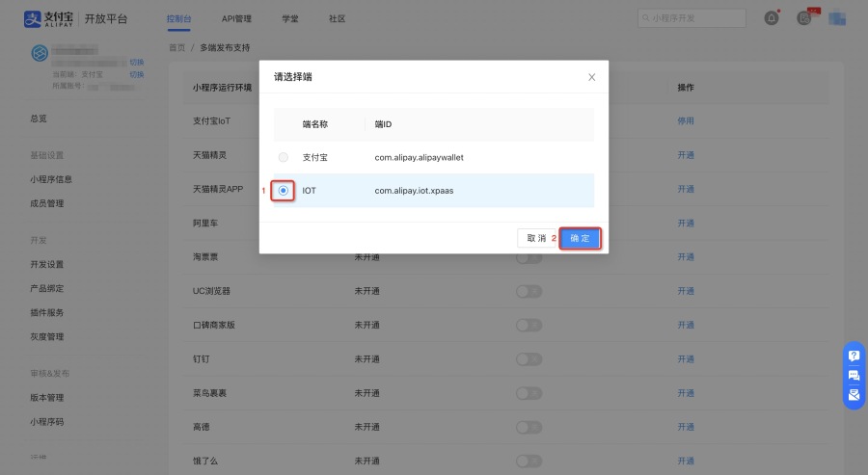This screenshot has width=868, height=475.
Task: Click 停用 for 支付宝IoT
Action: point(686,120)
